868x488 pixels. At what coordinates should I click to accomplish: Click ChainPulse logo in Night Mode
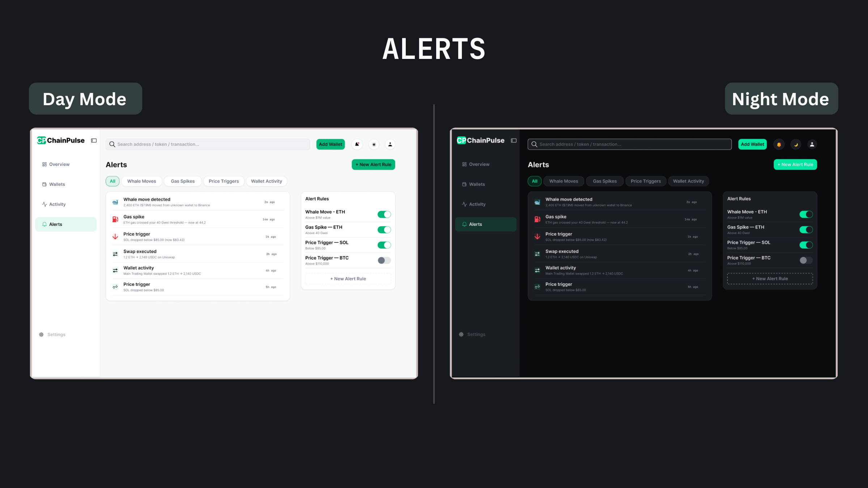pyautogui.click(x=481, y=140)
